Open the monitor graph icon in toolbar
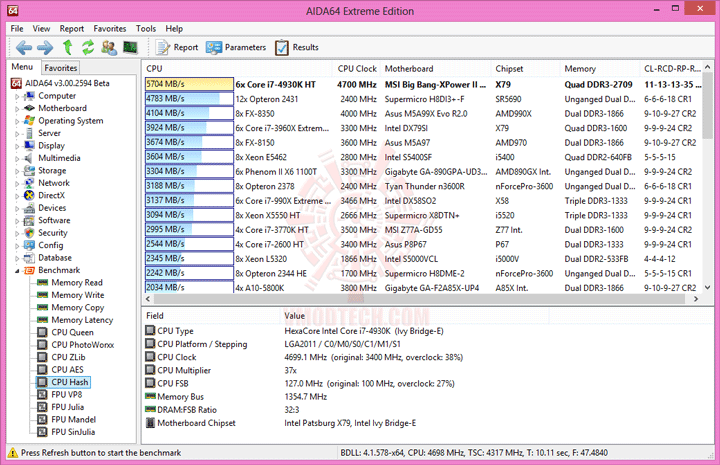 [x=130, y=47]
